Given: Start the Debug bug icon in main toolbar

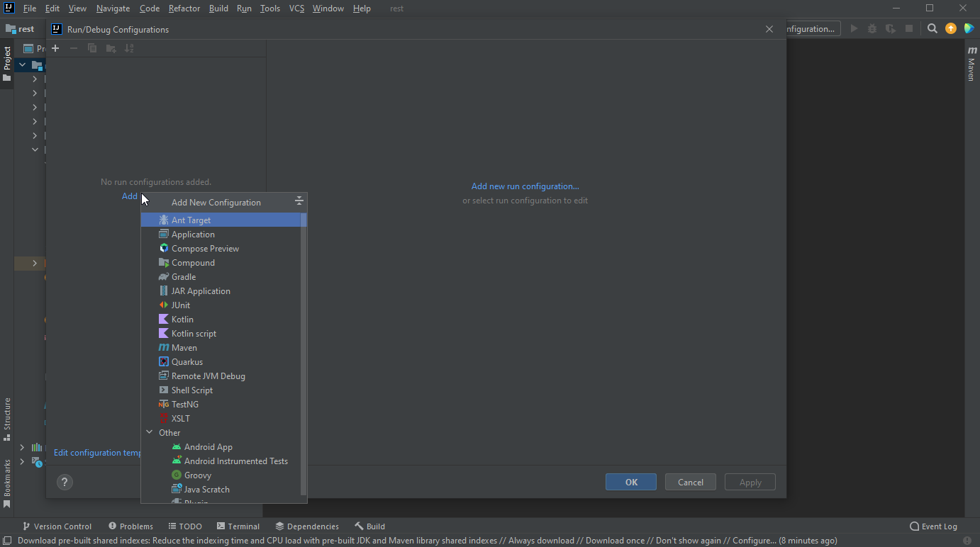Looking at the screenshot, I should 872,28.
